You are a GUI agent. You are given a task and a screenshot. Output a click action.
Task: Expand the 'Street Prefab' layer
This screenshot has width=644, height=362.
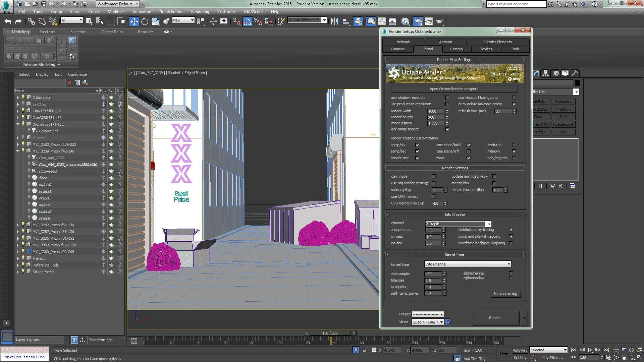[18, 272]
